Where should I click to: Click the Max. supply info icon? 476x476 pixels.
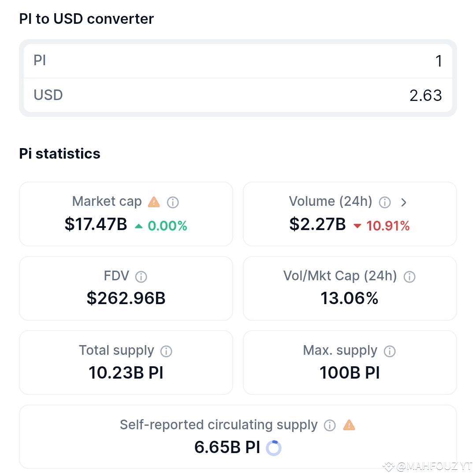[390, 351]
